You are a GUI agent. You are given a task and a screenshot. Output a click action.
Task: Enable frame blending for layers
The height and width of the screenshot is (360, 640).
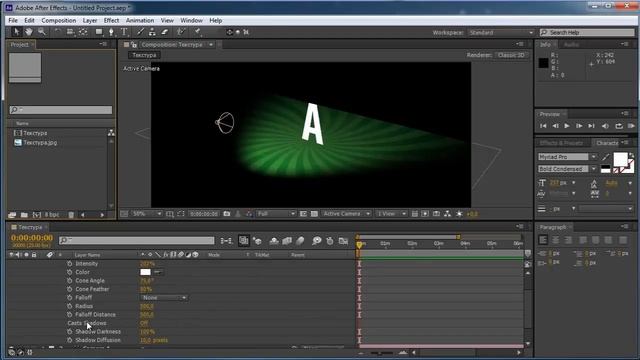(287, 241)
